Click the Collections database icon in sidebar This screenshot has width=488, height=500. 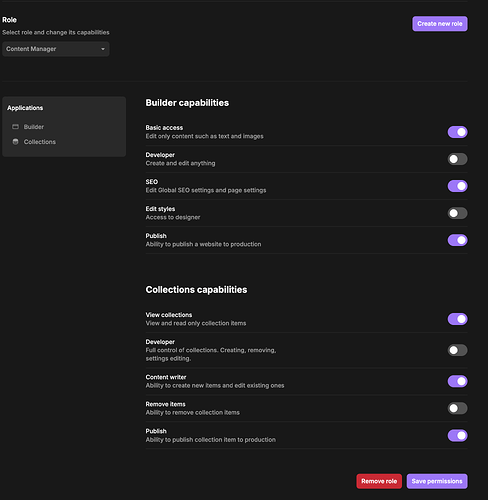click(x=15, y=142)
